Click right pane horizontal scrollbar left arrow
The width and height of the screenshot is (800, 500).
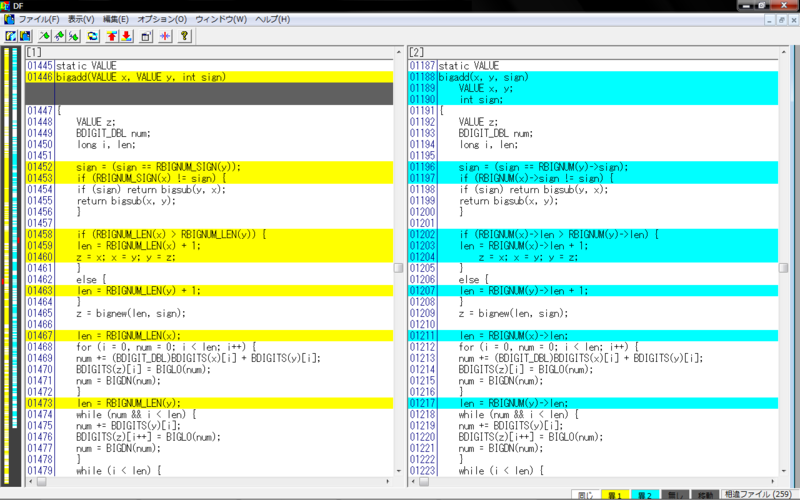(x=414, y=481)
